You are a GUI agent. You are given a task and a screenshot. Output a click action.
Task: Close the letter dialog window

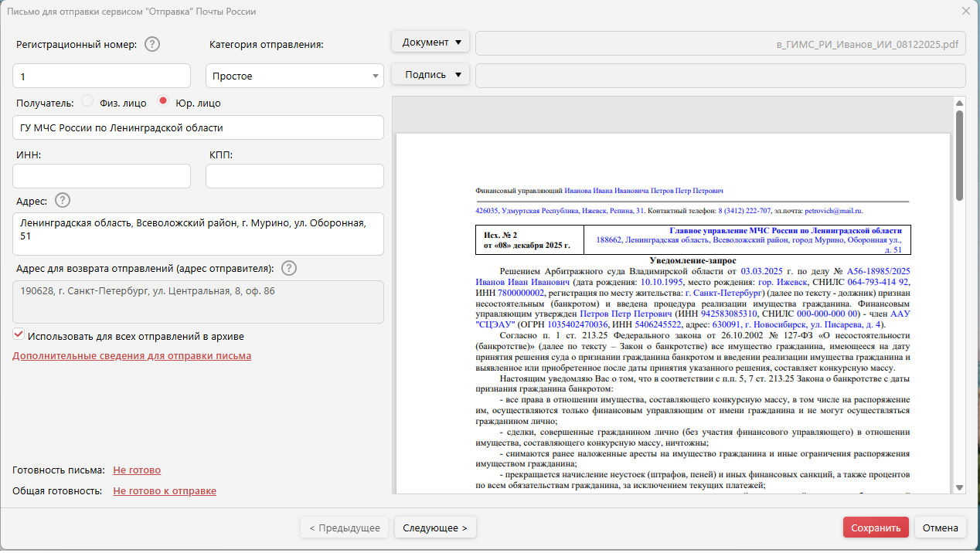(965, 11)
